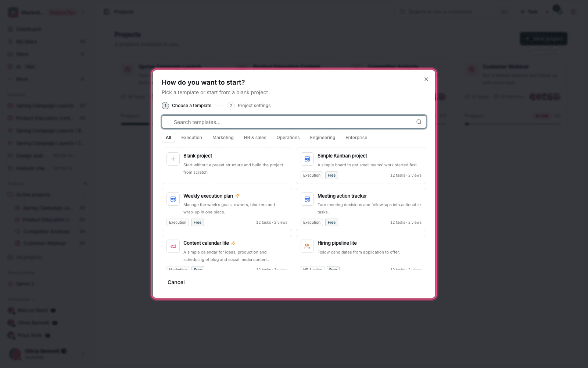Switch to the Marketing category tab
The image size is (588, 368).
coord(223,138)
